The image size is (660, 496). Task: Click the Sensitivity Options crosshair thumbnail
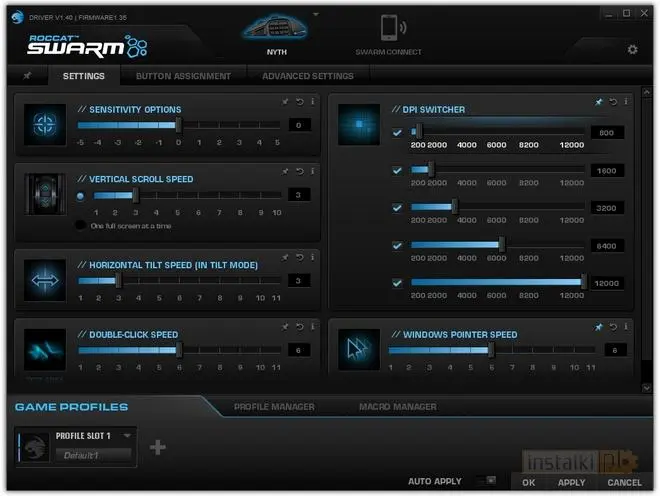click(45, 125)
